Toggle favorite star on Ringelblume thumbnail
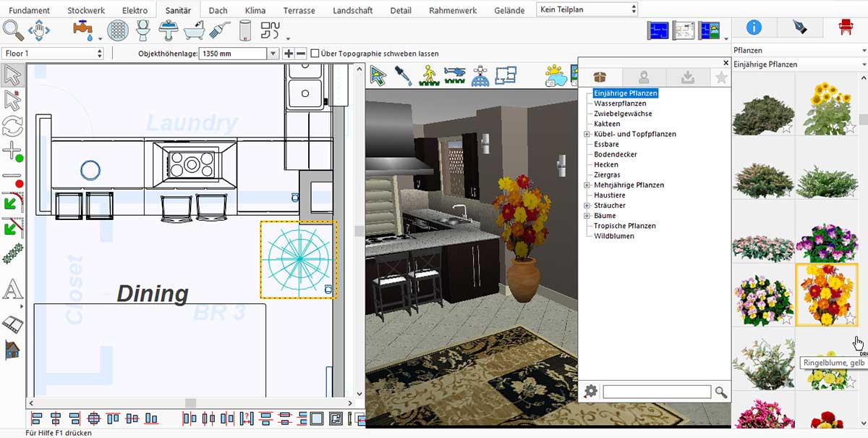 851,319
